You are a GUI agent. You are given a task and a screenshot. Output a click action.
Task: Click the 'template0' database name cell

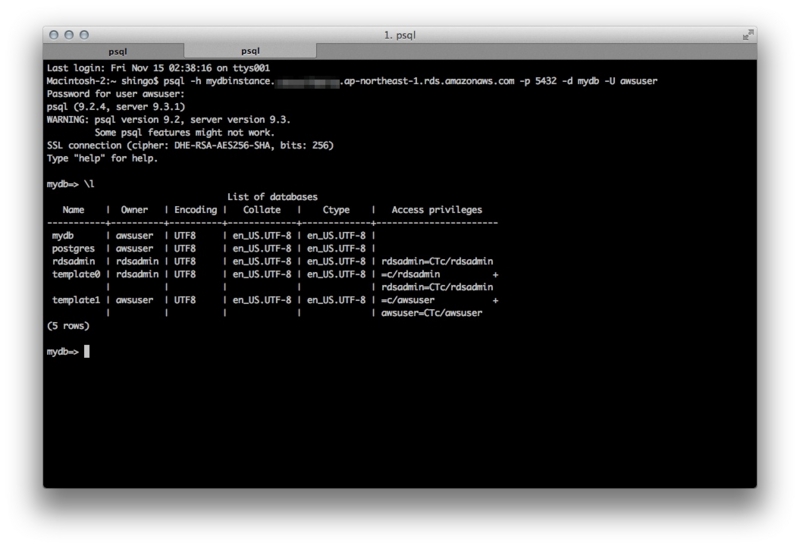(x=76, y=274)
